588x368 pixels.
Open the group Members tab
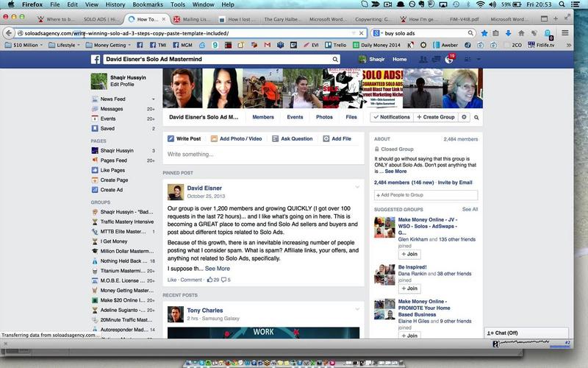coord(263,117)
